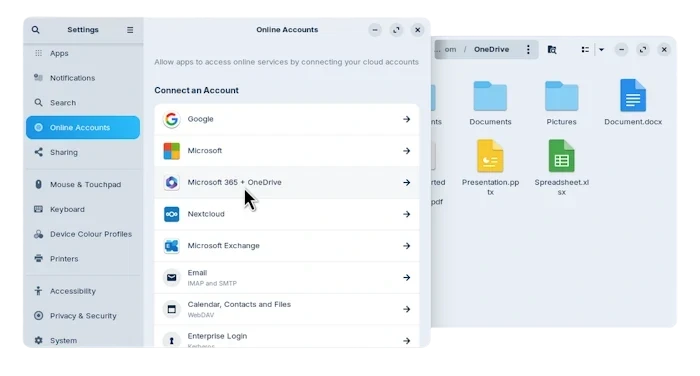Click the Notifications label in sidebar
Screen dimensions: 700x376
click(72, 78)
